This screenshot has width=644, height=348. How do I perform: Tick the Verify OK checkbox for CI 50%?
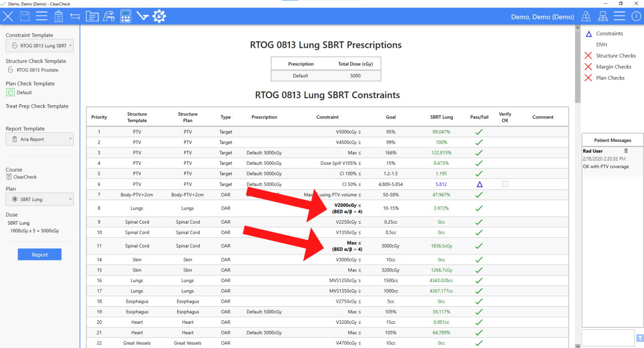click(505, 184)
